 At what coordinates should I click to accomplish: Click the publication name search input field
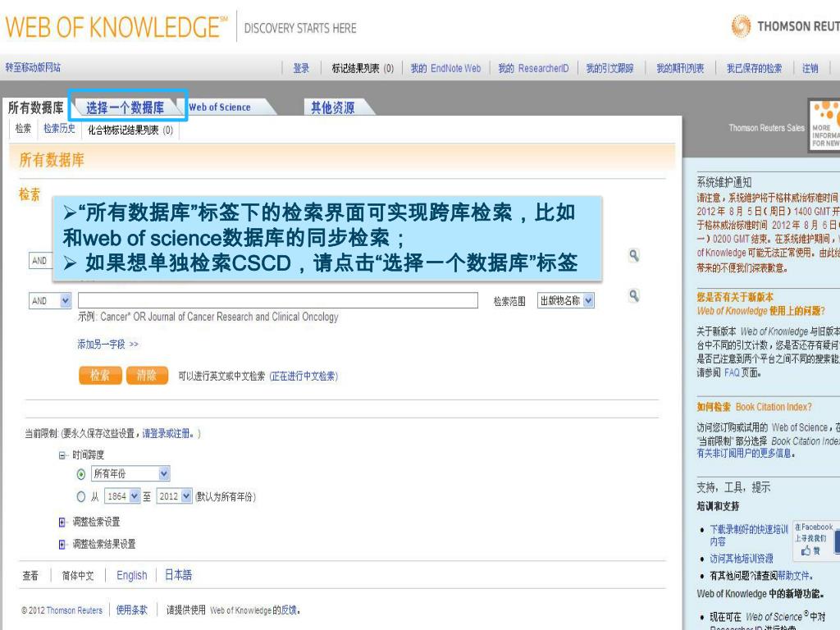tap(278, 300)
